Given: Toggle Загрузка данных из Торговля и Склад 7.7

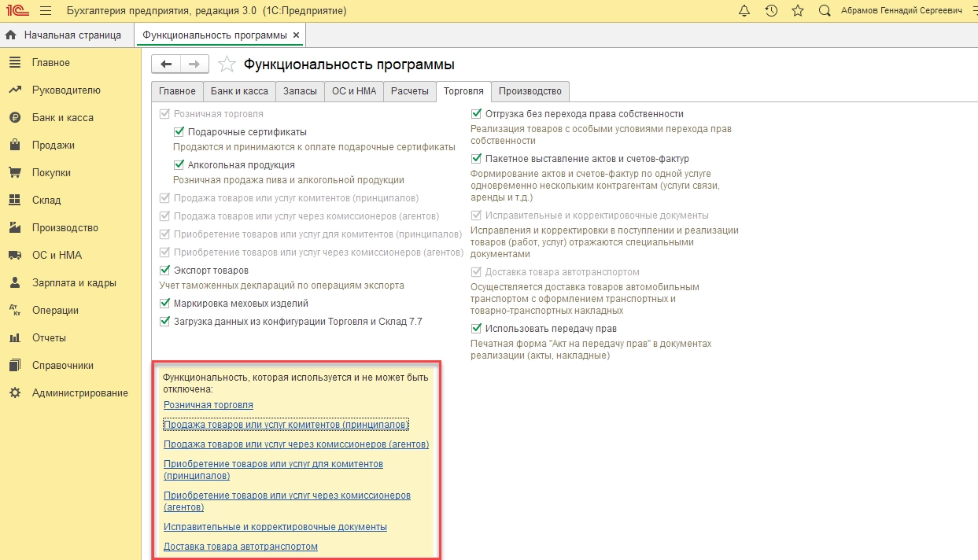Looking at the screenshot, I should [x=164, y=321].
